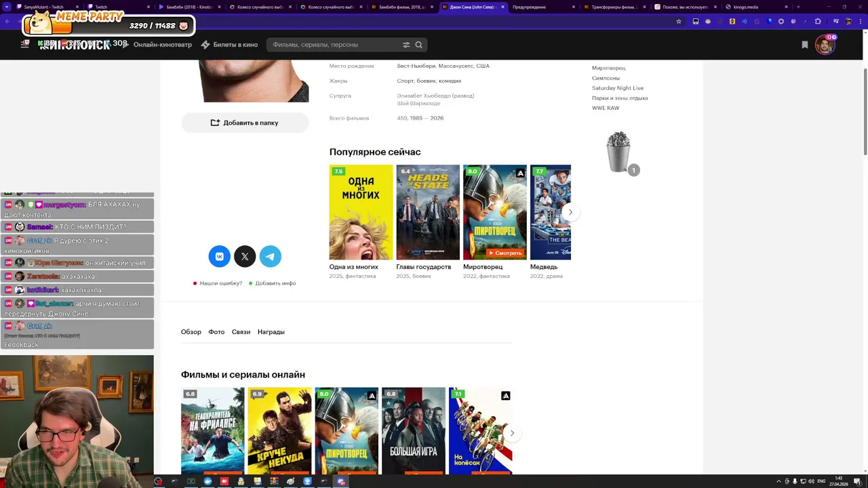
Task: Open the Связи tab
Action: pos(241,331)
